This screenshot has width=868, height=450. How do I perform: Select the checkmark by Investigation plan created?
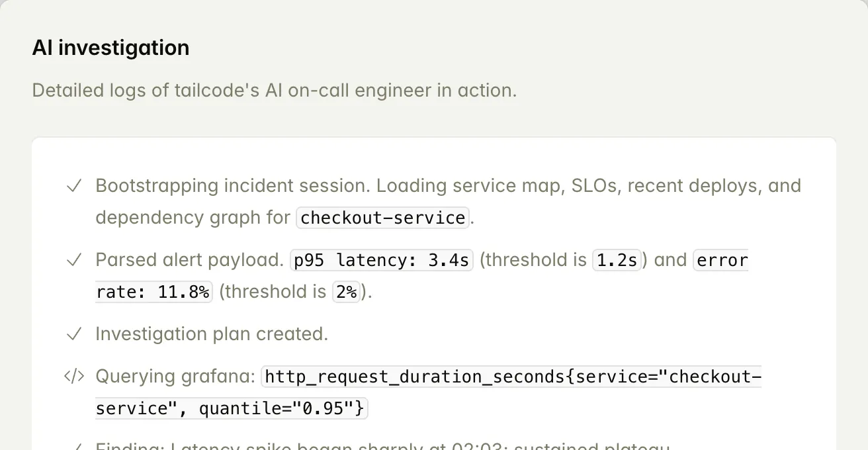pos(74,334)
